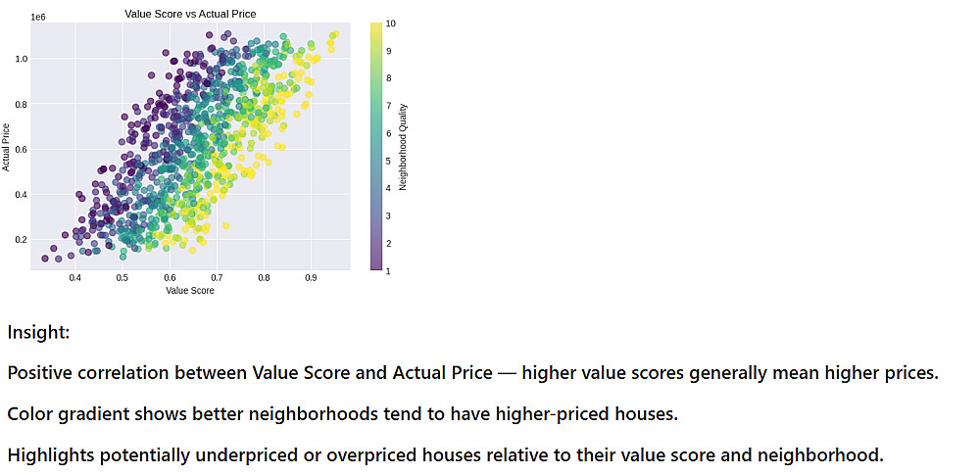The image size is (980, 475).
Task: Click the 0.2 tick on the y-axis
Action: 21,240
